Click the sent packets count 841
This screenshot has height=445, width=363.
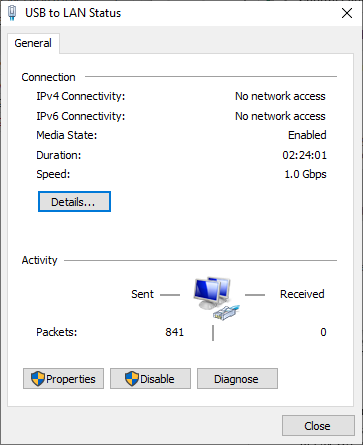point(174,332)
